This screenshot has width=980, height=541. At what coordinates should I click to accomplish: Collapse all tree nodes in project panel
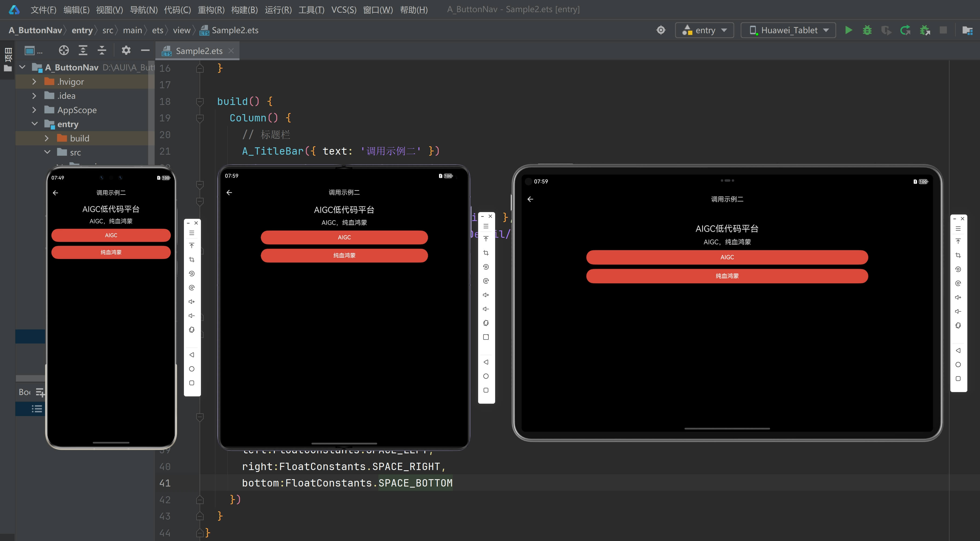(x=102, y=50)
